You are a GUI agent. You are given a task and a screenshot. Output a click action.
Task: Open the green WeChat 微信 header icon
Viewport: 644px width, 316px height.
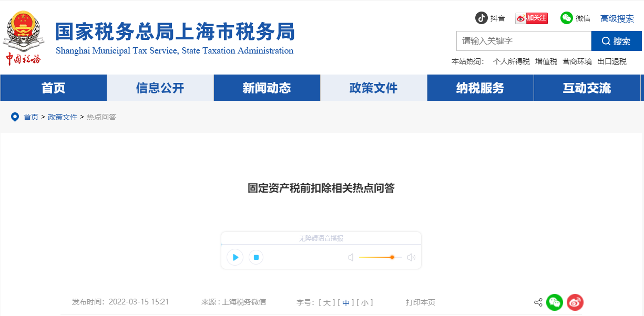click(x=566, y=18)
